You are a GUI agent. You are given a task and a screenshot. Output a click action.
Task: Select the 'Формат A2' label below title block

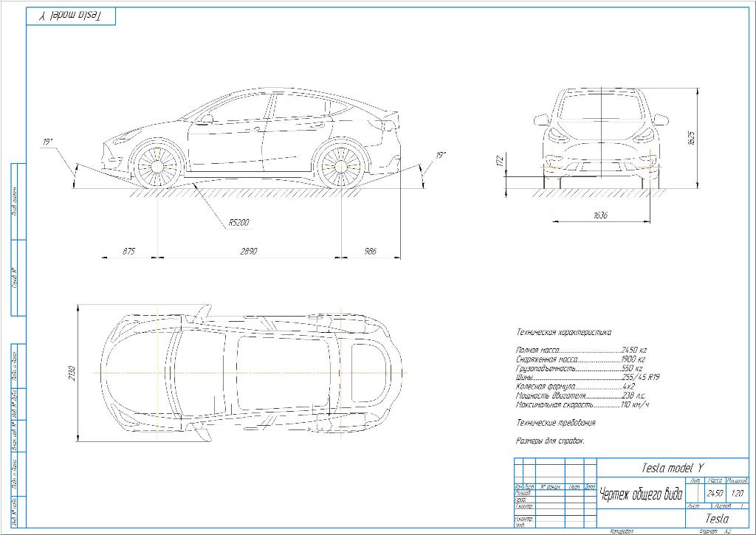click(714, 531)
